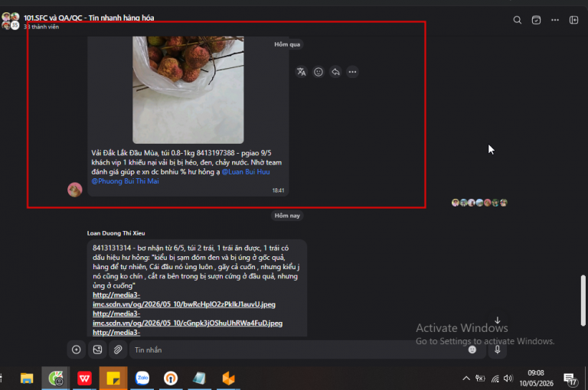Open the orange cube app in taskbar
Screen dimensions: 588x390
point(228,379)
